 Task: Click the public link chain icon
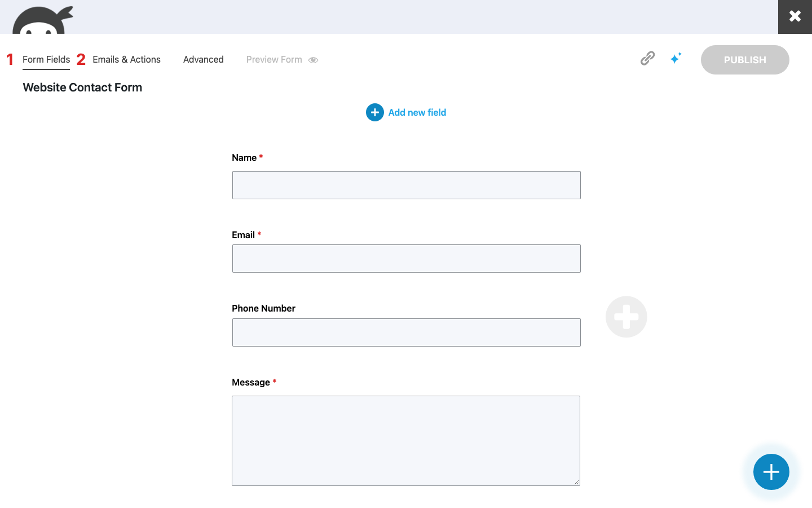[x=647, y=58]
